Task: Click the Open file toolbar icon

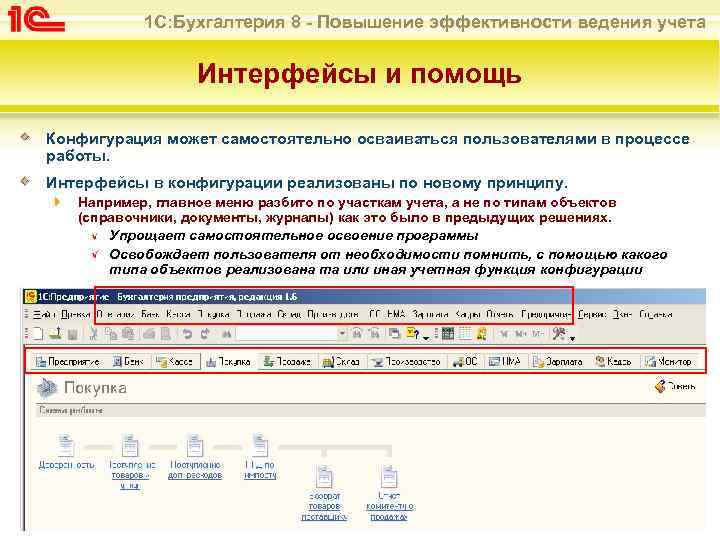Action: (x=56, y=334)
